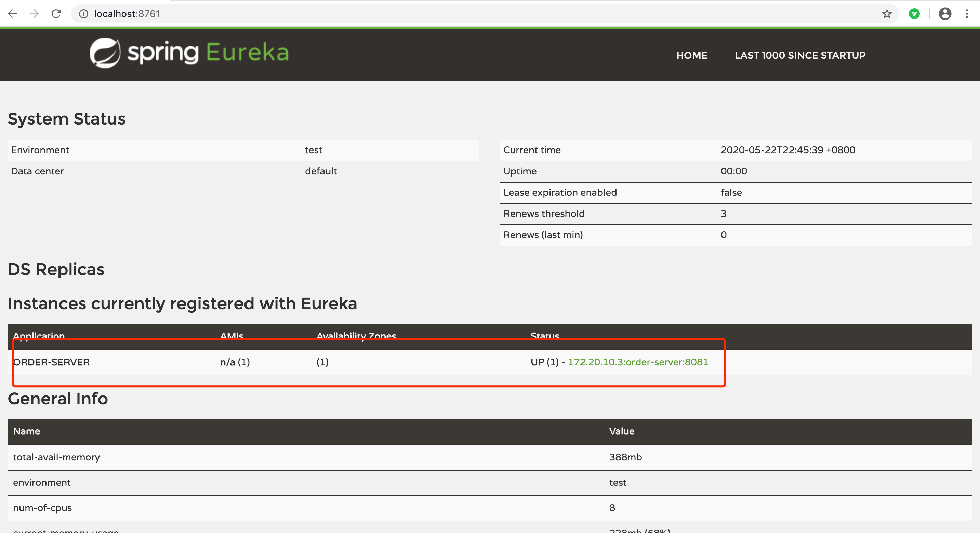Open the user profile avatar icon

(x=945, y=14)
